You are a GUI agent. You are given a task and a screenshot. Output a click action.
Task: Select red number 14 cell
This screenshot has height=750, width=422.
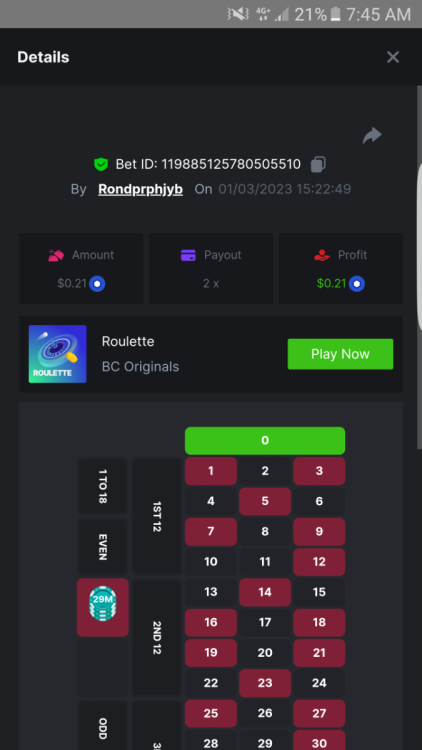[x=265, y=592]
